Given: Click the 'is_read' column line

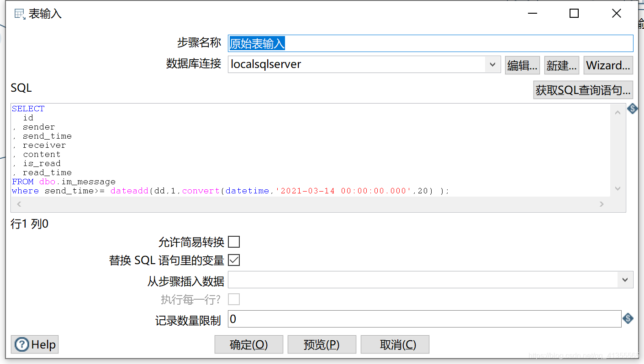Looking at the screenshot, I should point(36,163).
